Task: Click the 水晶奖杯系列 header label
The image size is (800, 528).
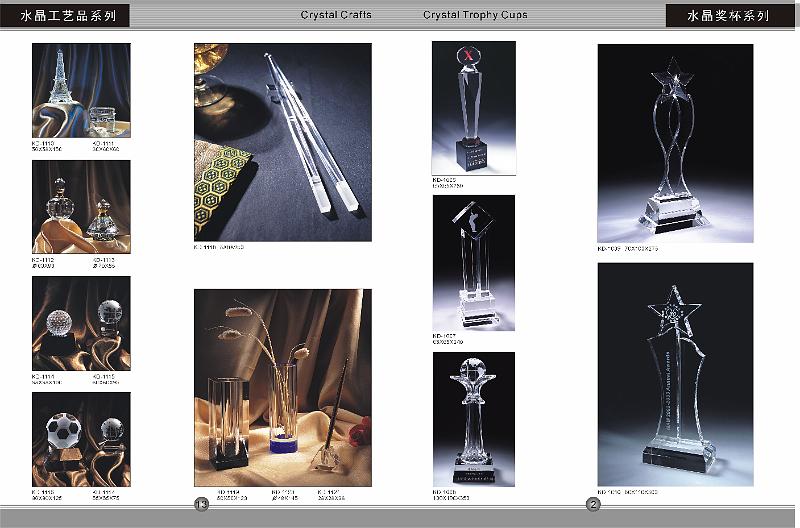Action: pyautogui.click(x=729, y=15)
